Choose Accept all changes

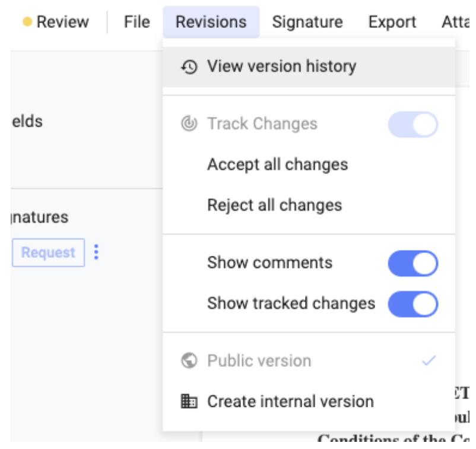(278, 165)
